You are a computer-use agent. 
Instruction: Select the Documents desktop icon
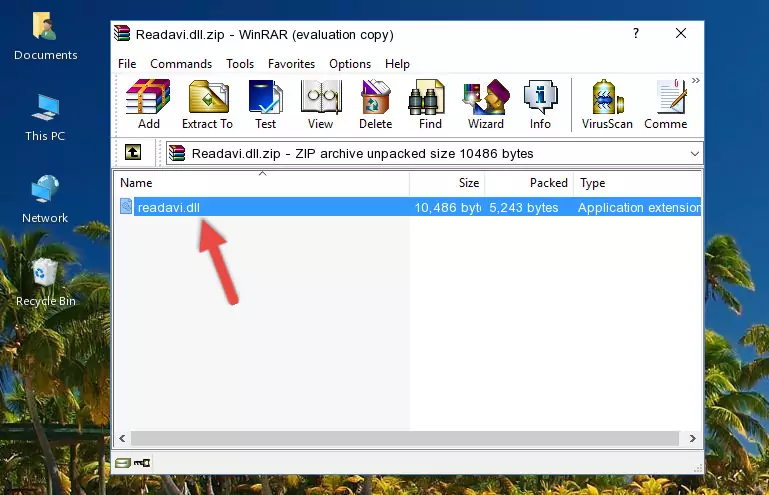pos(45,37)
